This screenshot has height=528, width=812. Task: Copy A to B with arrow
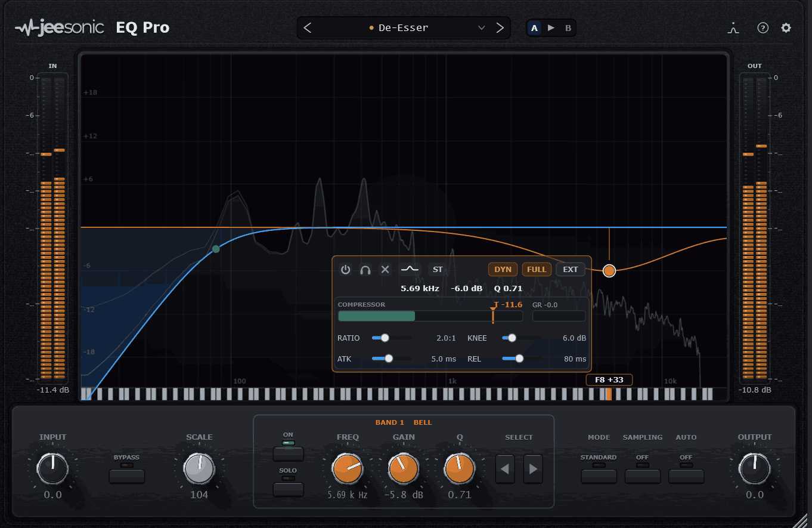551,28
